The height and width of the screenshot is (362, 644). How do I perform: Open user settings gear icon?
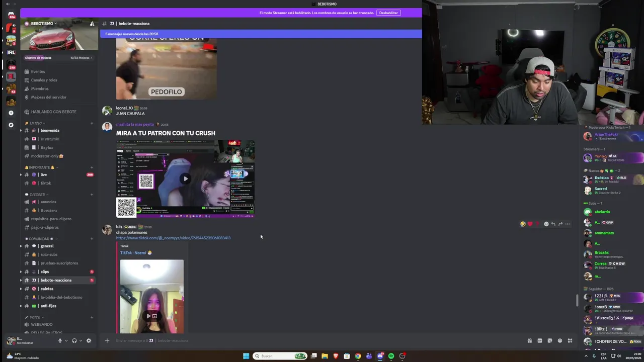[89, 340]
